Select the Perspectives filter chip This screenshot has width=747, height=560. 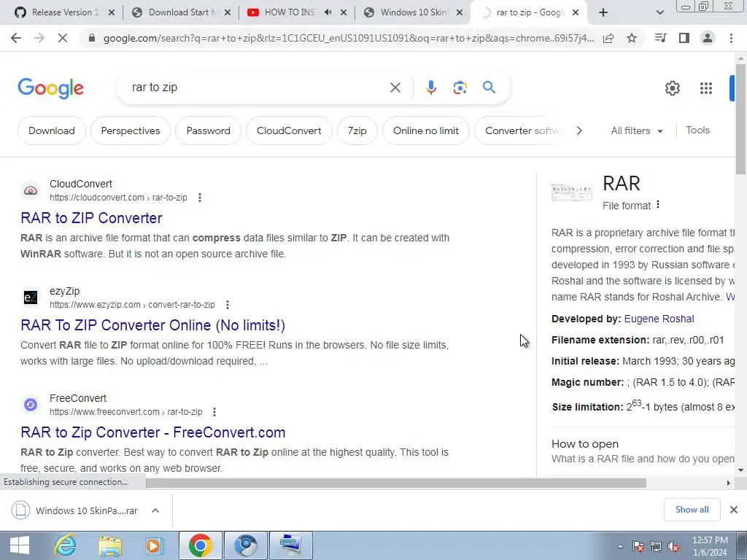pos(131,131)
